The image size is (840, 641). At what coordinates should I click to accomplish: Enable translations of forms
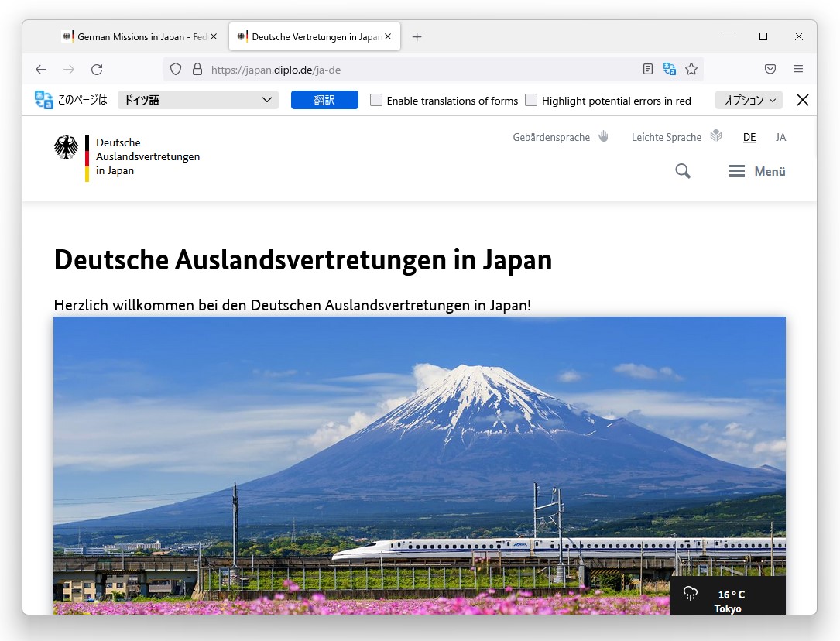pyautogui.click(x=376, y=100)
